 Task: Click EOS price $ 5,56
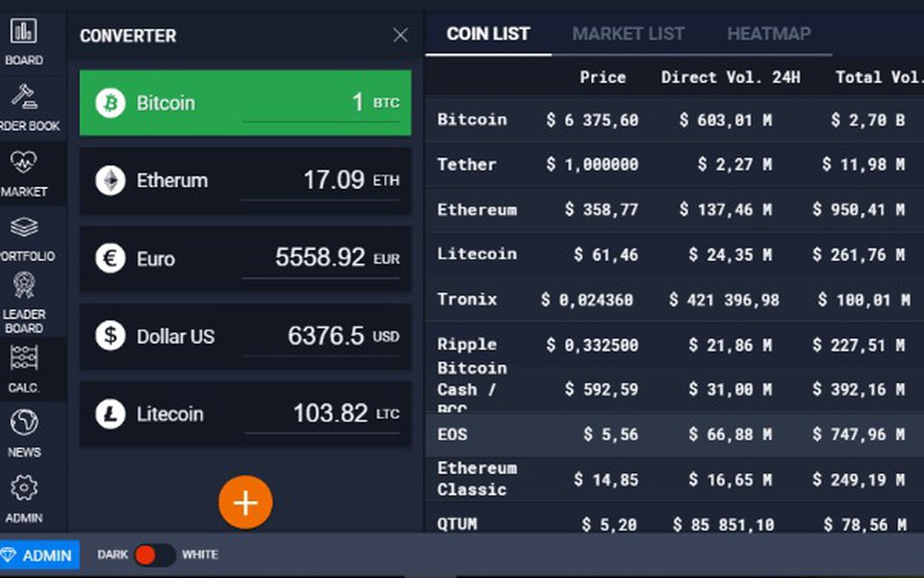(x=611, y=434)
